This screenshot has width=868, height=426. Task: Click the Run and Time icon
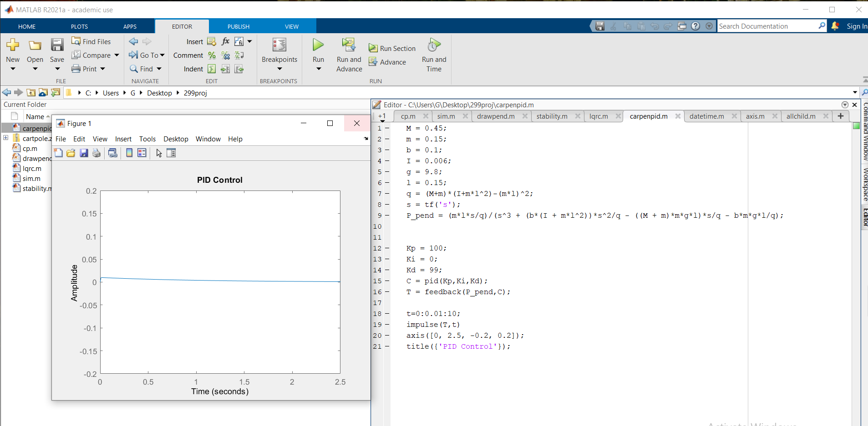(434, 45)
